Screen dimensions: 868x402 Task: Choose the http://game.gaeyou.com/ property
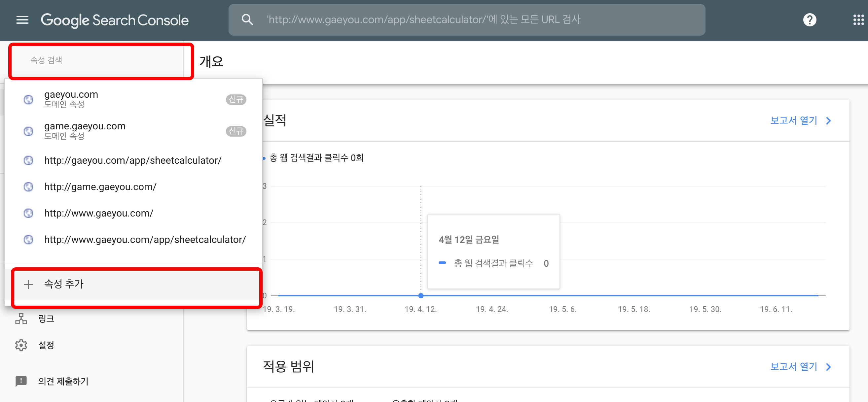100,186
